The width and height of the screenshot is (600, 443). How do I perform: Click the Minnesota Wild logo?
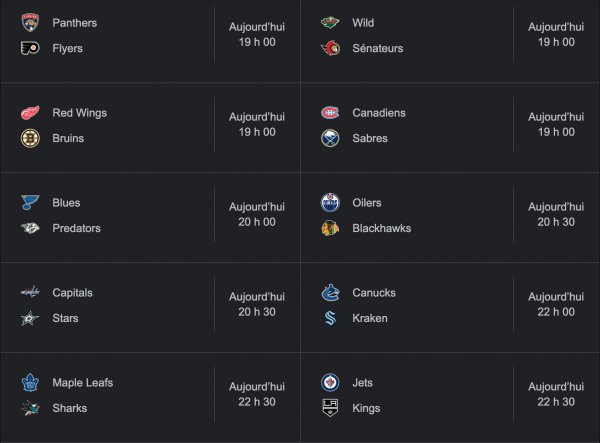coord(330,22)
